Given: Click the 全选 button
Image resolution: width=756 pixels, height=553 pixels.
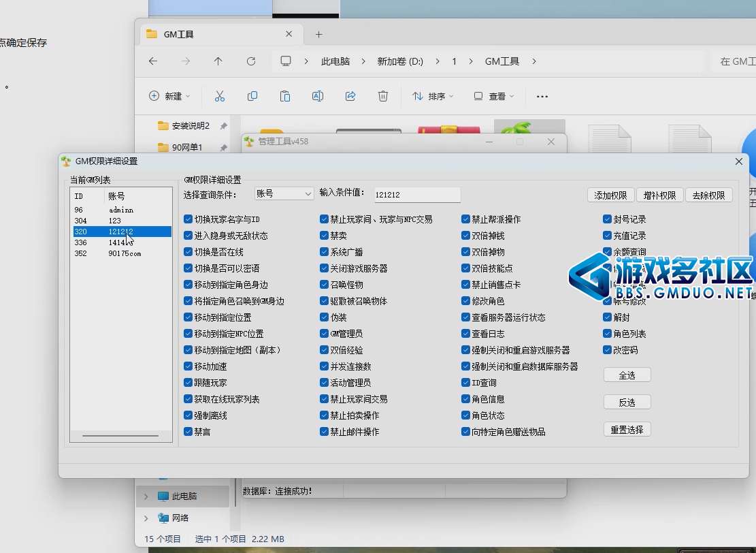Looking at the screenshot, I should tap(627, 375).
